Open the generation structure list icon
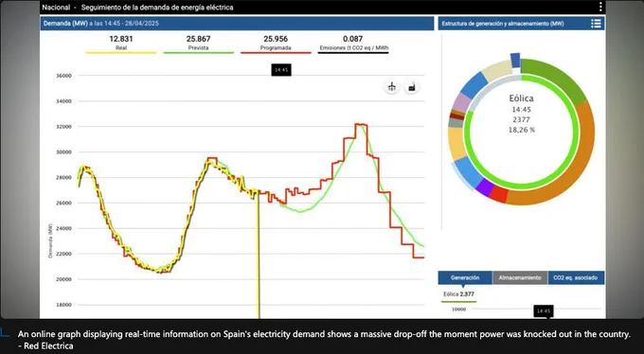This screenshot has width=644, height=354. click(x=596, y=24)
